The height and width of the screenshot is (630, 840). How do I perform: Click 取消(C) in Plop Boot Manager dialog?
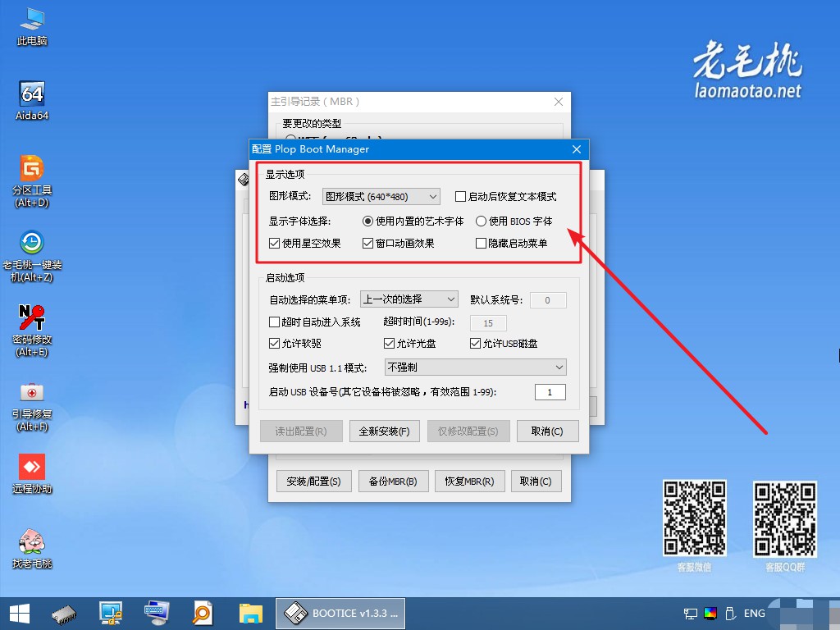pyautogui.click(x=547, y=431)
